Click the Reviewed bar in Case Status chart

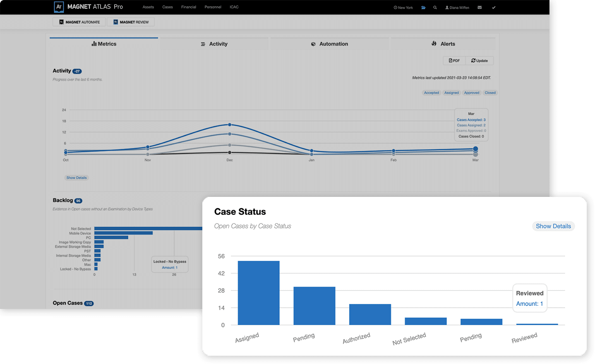point(537,324)
